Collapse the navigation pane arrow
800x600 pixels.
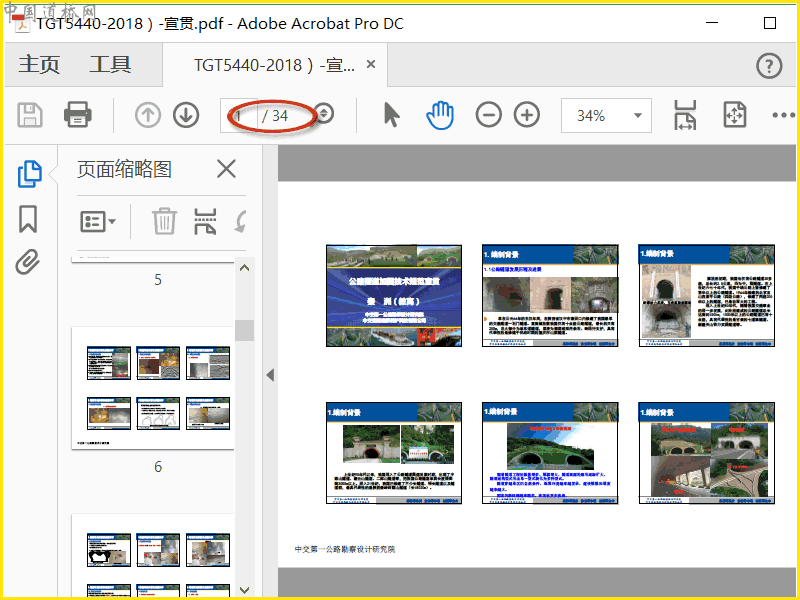[x=270, y=375]
